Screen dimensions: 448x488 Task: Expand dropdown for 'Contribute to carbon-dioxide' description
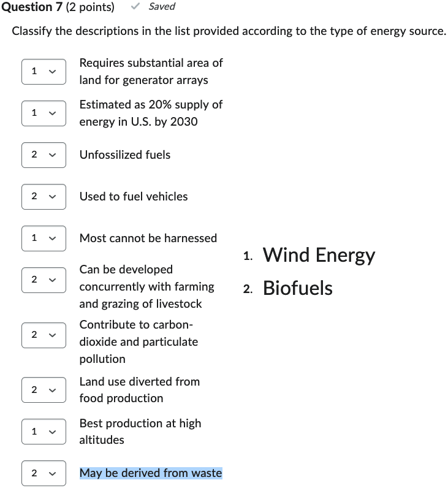point(44,335)
